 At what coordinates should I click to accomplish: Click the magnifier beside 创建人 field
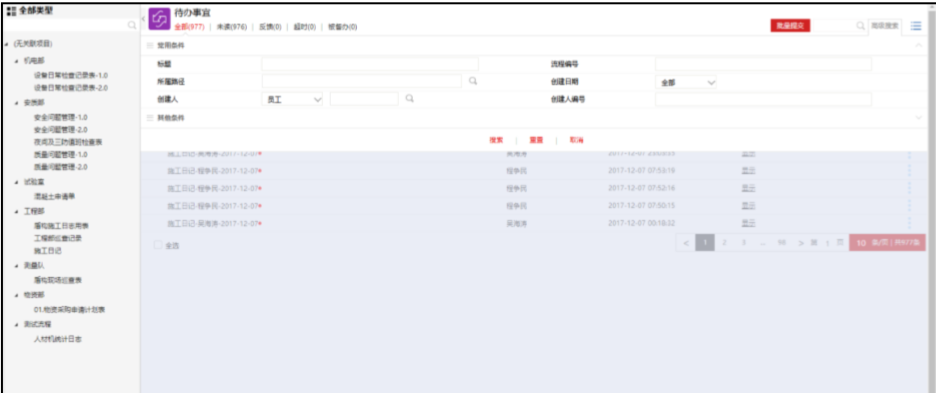point(410,99)
